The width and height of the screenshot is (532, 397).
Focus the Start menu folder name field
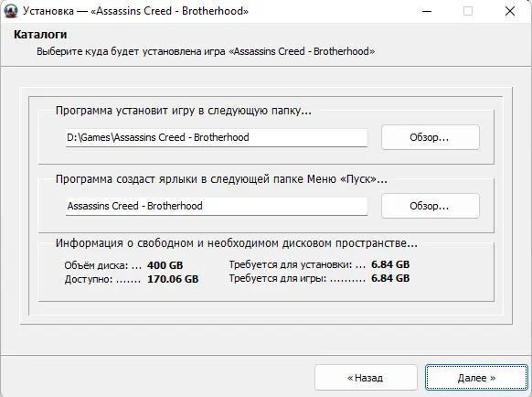[217, 206]
